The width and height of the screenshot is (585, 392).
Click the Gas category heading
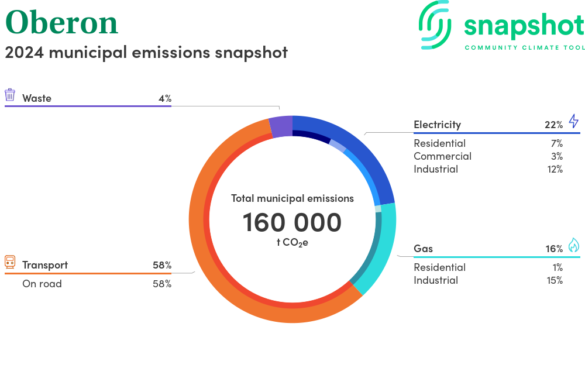423,249
